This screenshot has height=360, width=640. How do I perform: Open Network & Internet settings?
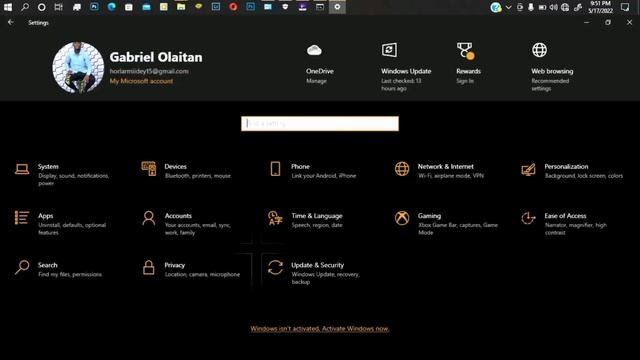point(441,171)
